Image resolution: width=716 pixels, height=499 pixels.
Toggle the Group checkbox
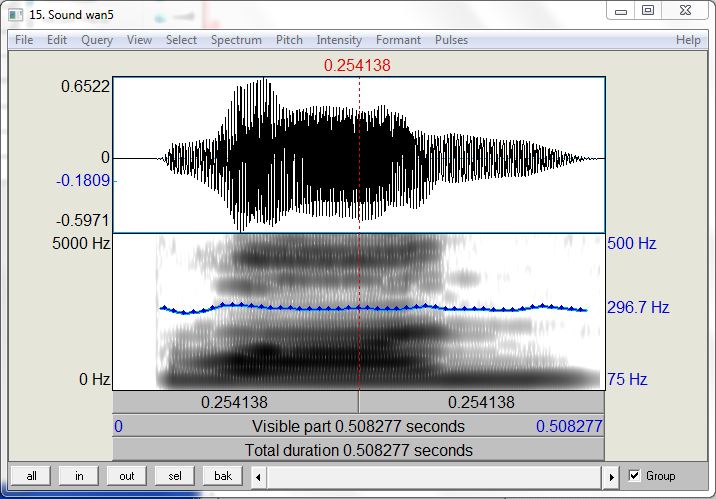click(634, 476)
